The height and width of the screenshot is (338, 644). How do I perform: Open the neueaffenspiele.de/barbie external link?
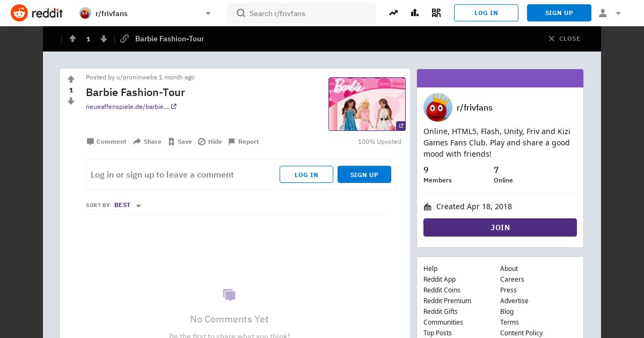[x=131, y=107]
